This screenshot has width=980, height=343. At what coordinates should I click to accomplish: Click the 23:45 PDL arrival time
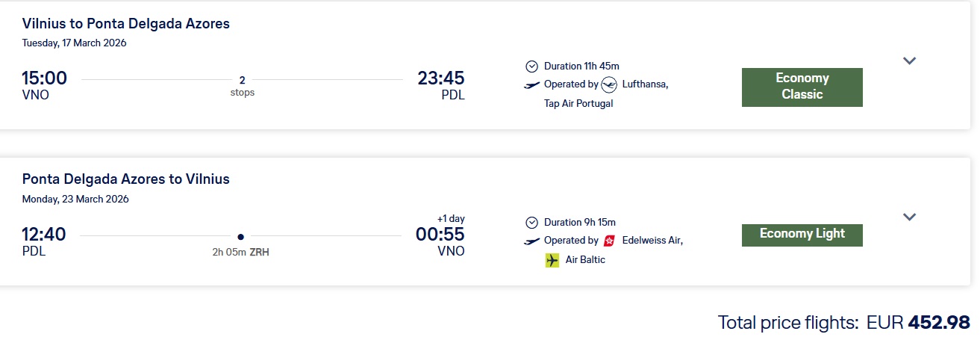coord(441,78)
